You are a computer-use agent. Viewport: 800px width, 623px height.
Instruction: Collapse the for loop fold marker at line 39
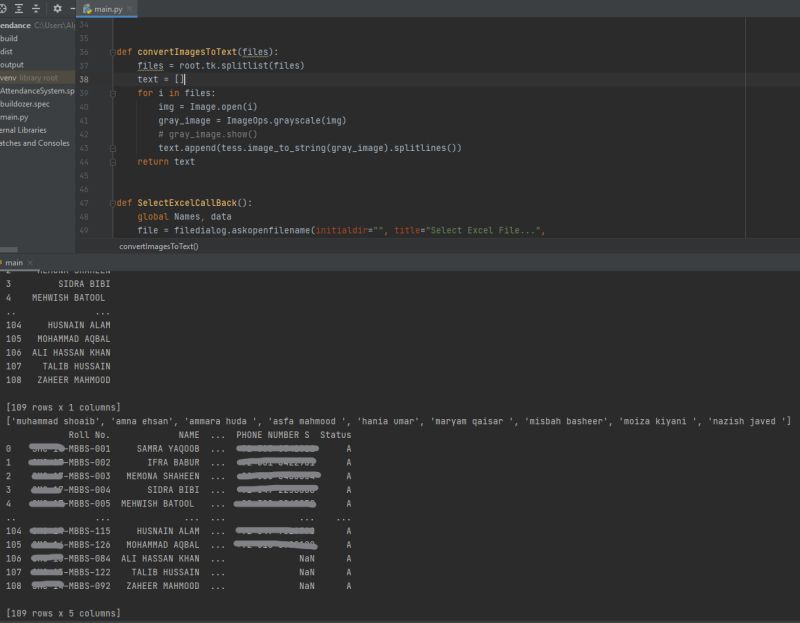click(113, 93)
